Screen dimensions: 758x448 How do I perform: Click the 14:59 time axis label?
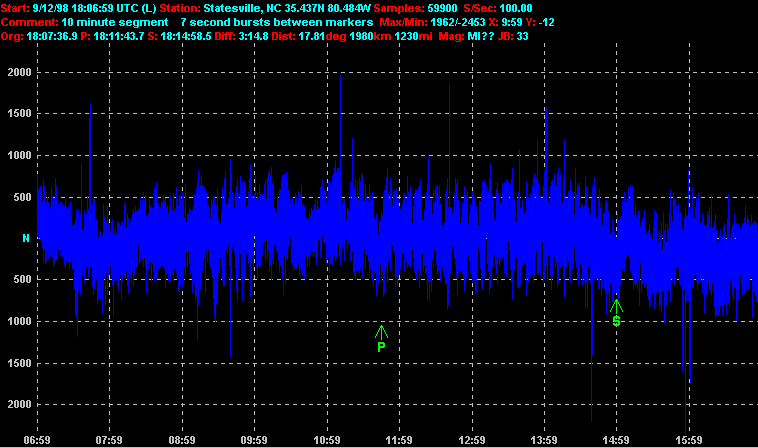tap(616, 440)
